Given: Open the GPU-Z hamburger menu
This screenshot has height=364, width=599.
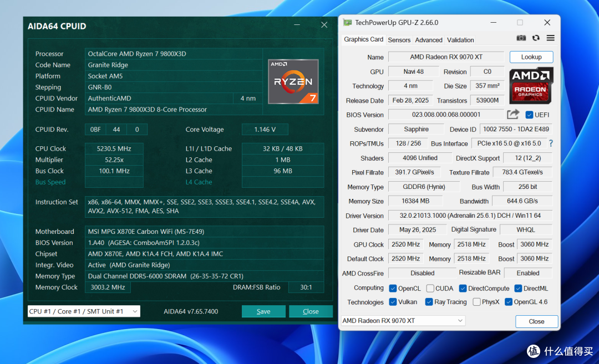Looking at the screenshot, I should (551, 38).
